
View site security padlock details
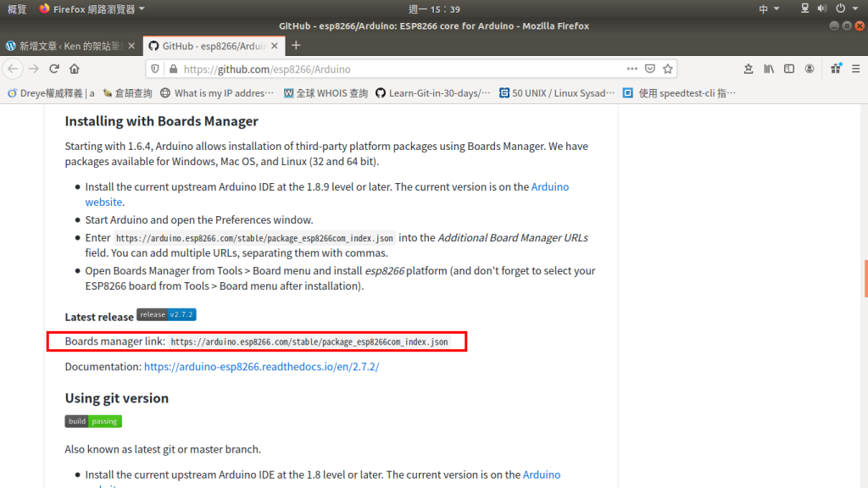click(x=173, y=69)
